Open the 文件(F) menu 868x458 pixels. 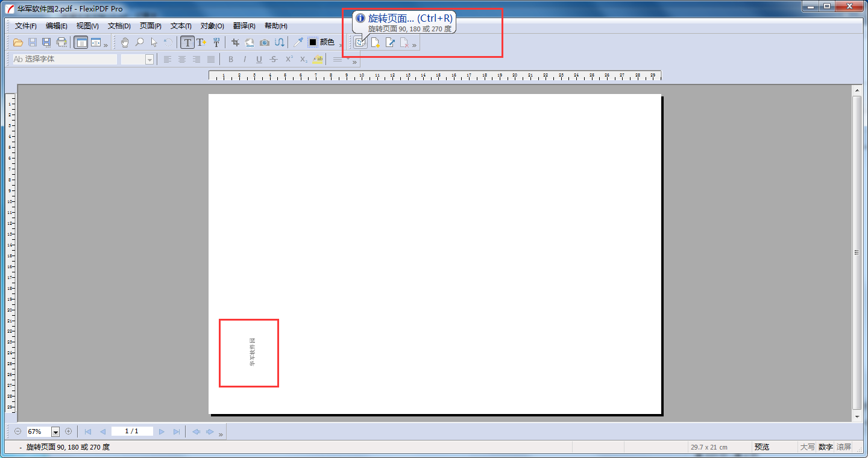click(x=26, y=26)
